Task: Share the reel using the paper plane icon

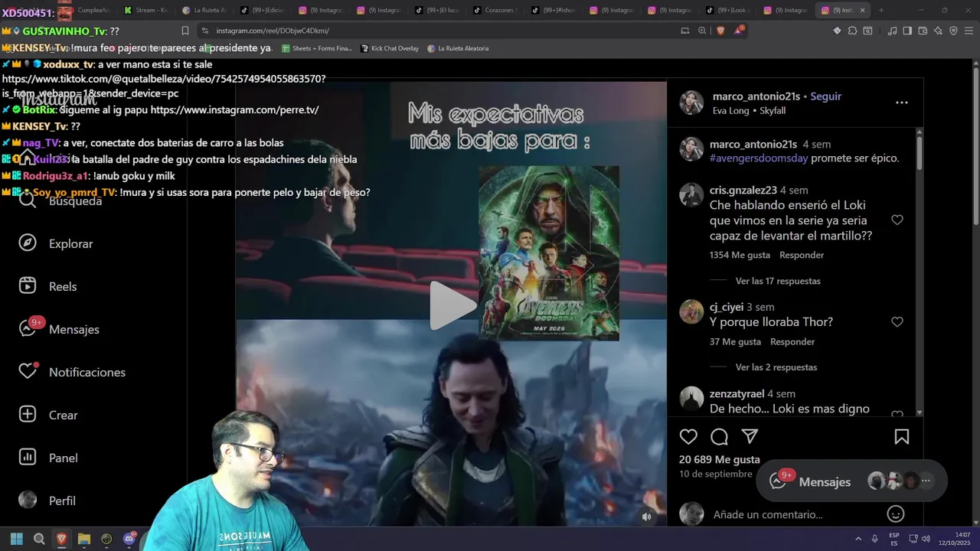Action: pyautogui.click(x=750, y=436)
